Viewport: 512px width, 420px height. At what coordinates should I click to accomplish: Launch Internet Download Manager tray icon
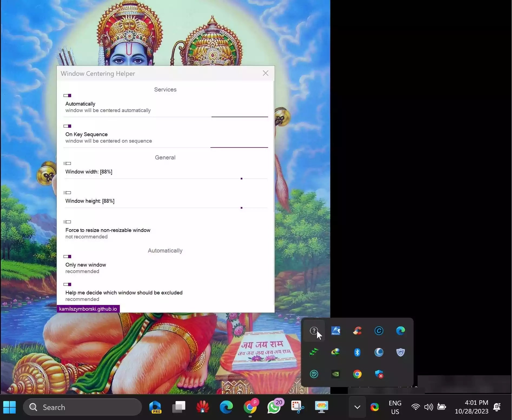pos(335,352)
